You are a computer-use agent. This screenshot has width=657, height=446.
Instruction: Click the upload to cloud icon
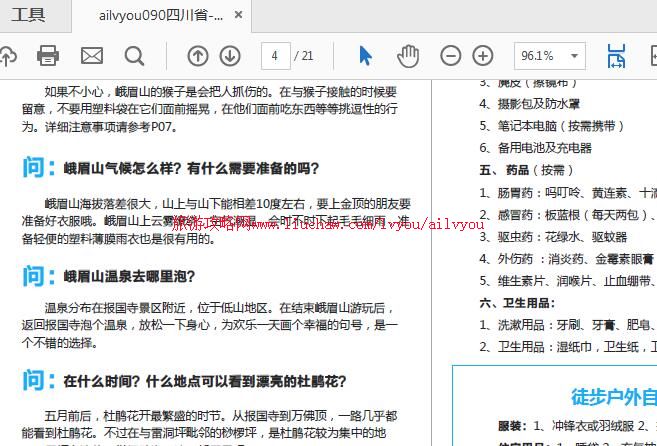click(6, 56)
